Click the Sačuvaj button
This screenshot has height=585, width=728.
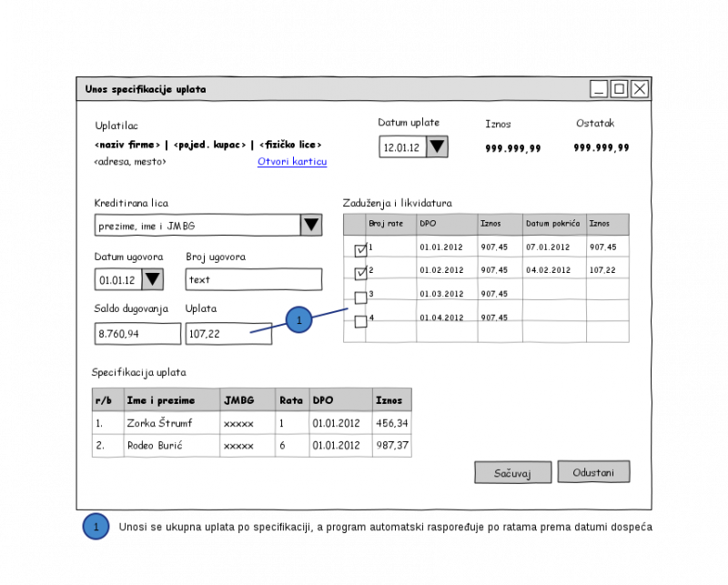512,472
